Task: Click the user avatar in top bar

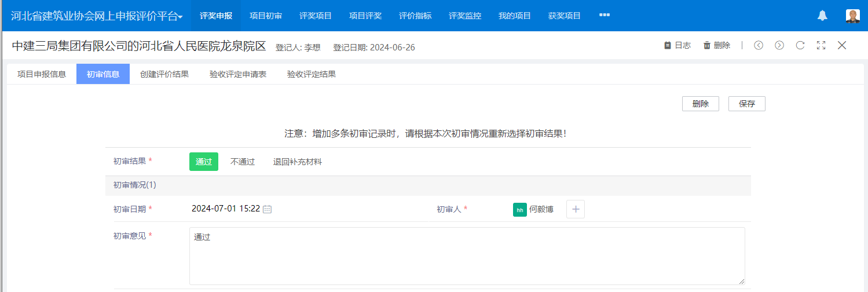Action: [x=852, y=16]
